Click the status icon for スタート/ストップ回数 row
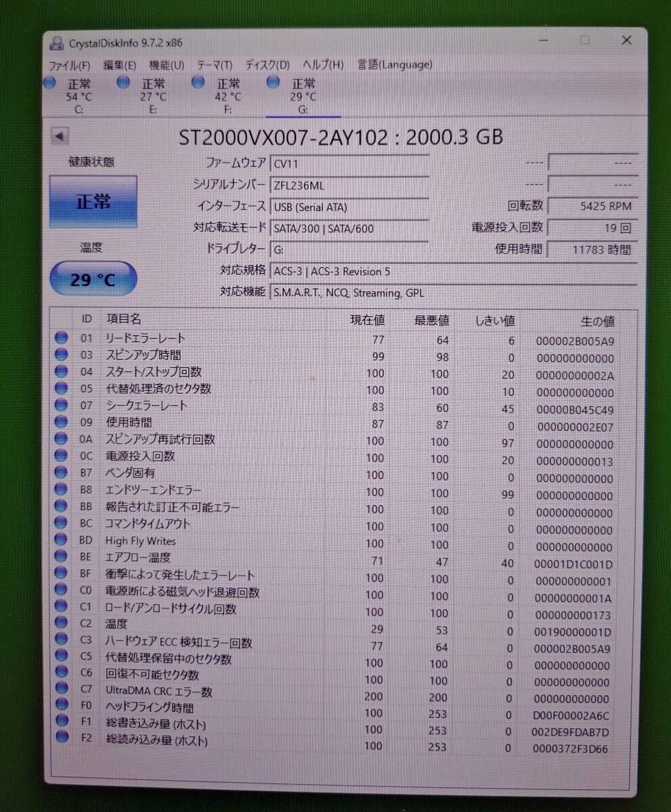The height and width of the screenshot is (812, 671). (61, 371)
